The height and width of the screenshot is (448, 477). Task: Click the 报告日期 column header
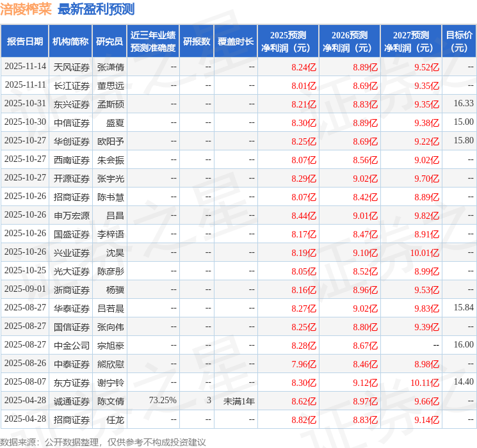point(24,42)
